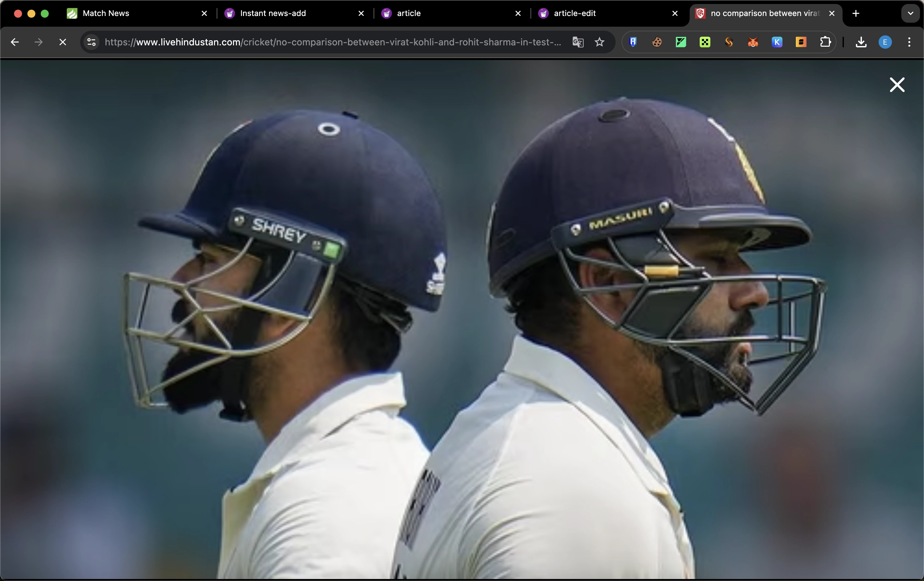
Task: Open profile E avatar menu
Action: tap(885, 42)
